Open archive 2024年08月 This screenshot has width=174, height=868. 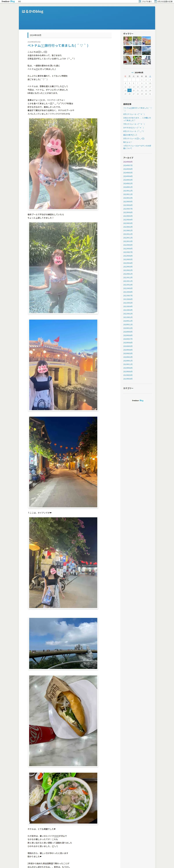(x=128, y=162)
